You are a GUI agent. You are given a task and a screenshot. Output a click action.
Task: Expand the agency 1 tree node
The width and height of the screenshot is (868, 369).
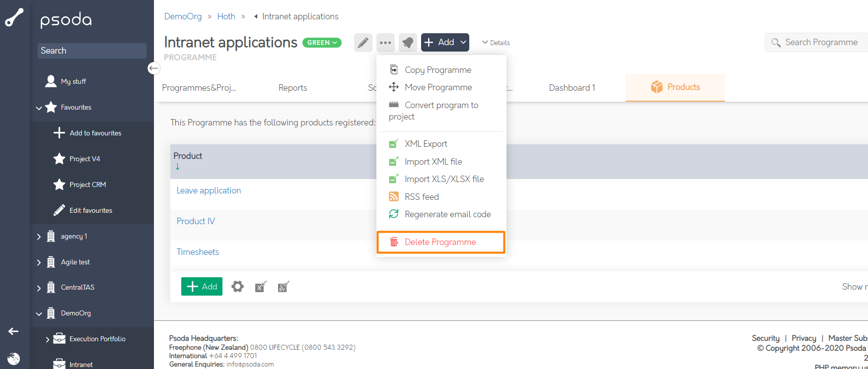click(39, 237)
